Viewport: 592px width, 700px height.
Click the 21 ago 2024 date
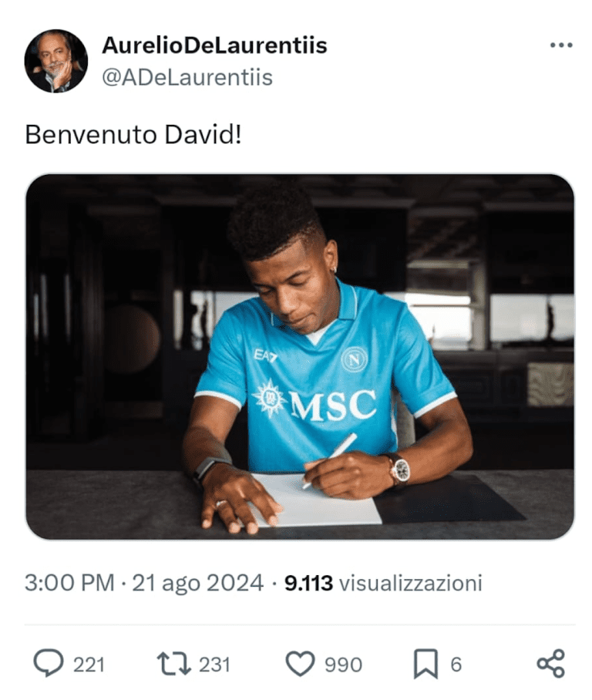click(198, 583)
